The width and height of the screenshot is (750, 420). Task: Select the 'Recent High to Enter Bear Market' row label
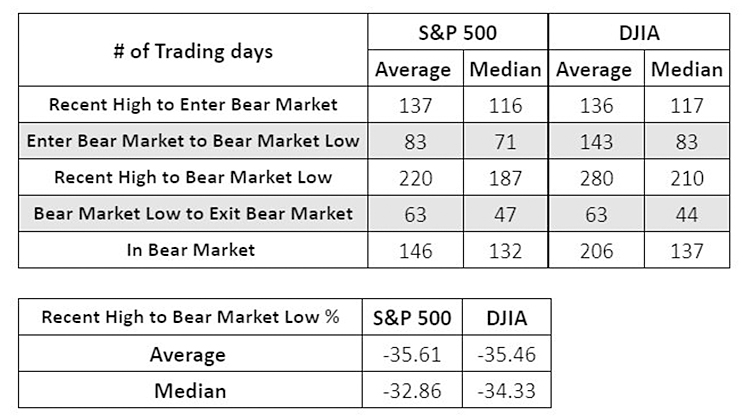(x=193, y=104)
